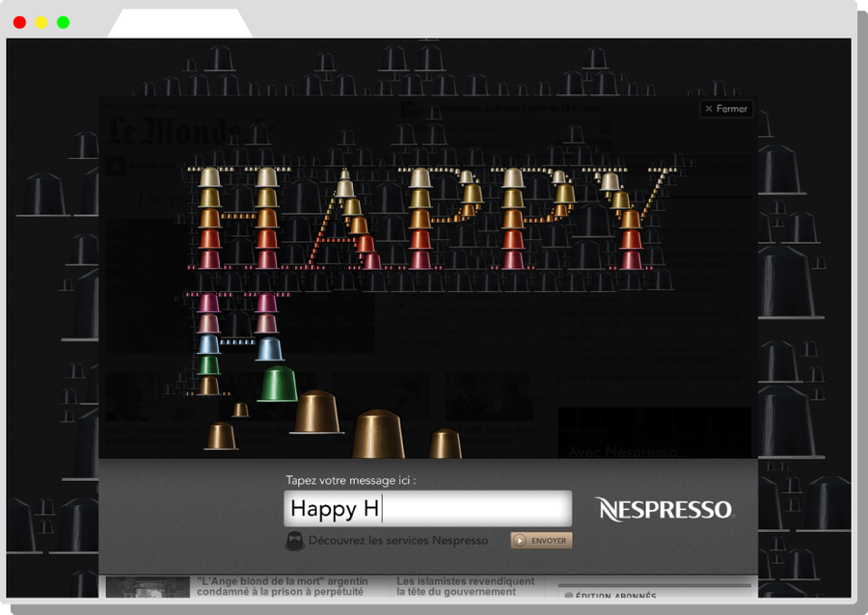Click the message input field containing "Happy H"

[x=428, y=508]
